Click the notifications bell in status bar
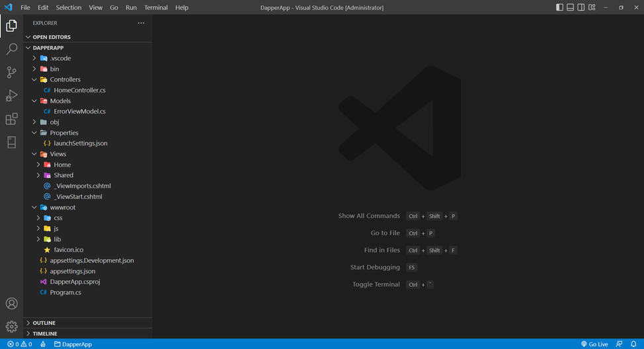 633,344
